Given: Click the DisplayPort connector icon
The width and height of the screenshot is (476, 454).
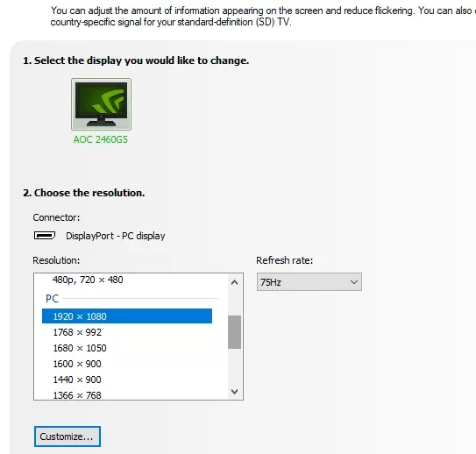Looking at the screenshot, I should 45,236.
